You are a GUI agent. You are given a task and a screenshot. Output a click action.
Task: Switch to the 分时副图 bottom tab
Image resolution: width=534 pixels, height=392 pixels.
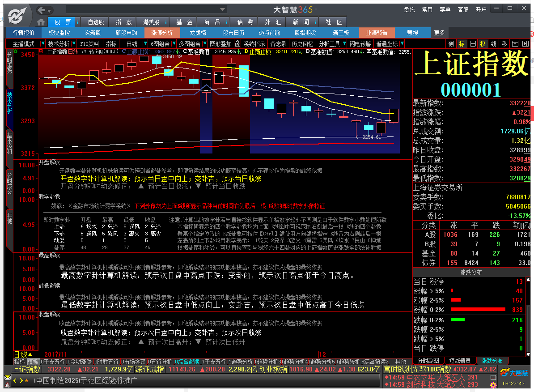tap(428, 361)
